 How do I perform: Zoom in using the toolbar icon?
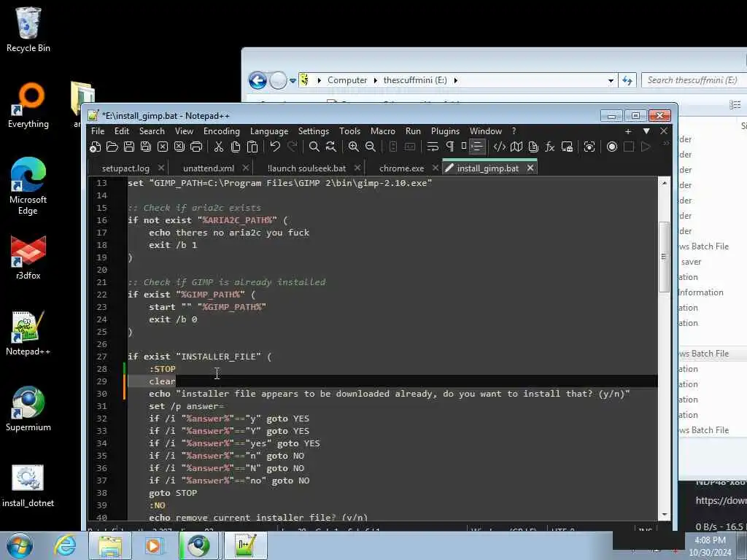354,147
